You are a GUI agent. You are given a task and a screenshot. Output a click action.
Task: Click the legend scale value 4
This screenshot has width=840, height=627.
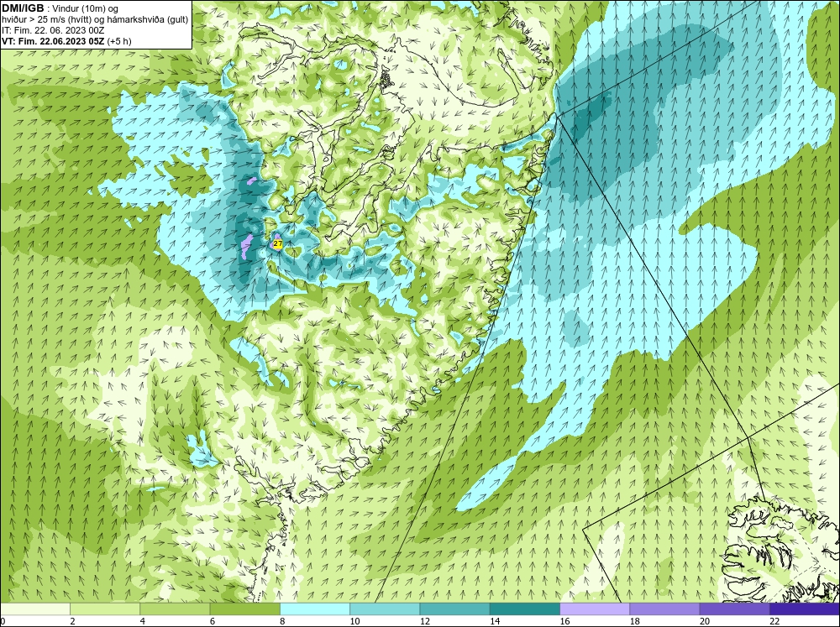click(x=142, y=621)
